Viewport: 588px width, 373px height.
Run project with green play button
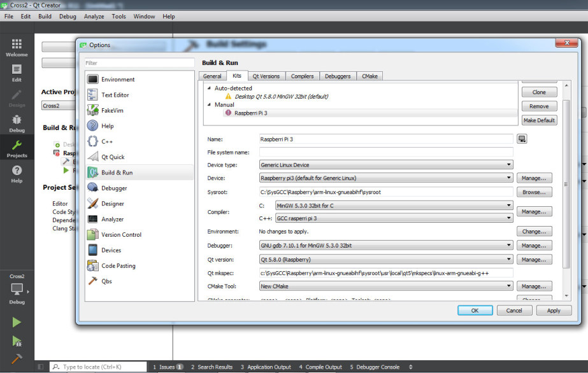17,322
